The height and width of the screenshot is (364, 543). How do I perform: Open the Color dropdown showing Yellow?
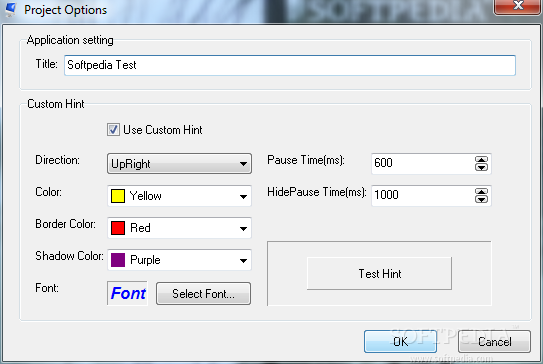point(179,196)
